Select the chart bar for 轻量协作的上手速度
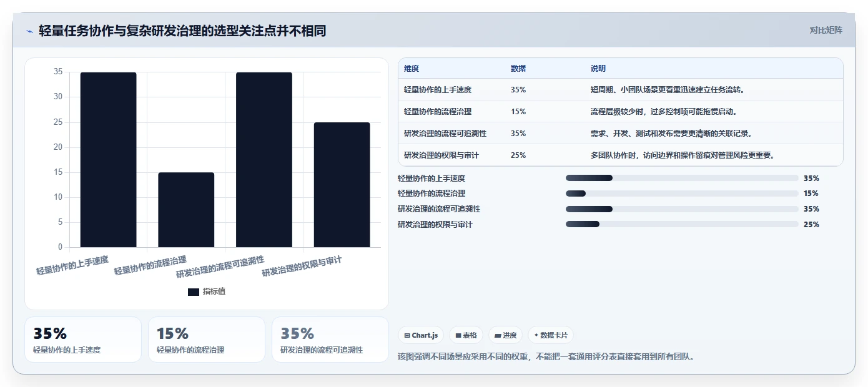 [x=108, y=160]
